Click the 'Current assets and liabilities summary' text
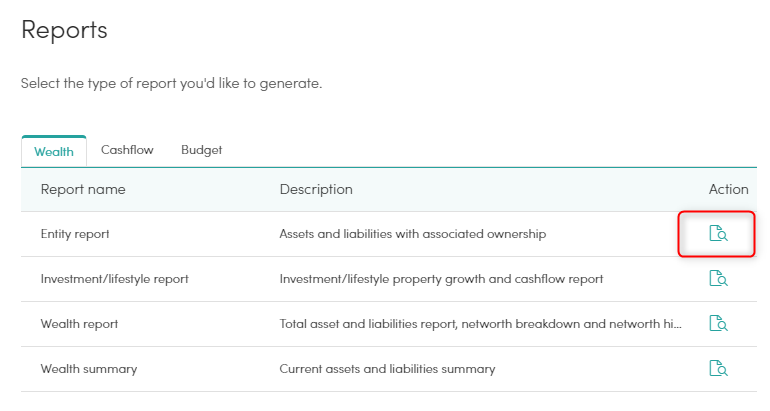 pos(387,369)
